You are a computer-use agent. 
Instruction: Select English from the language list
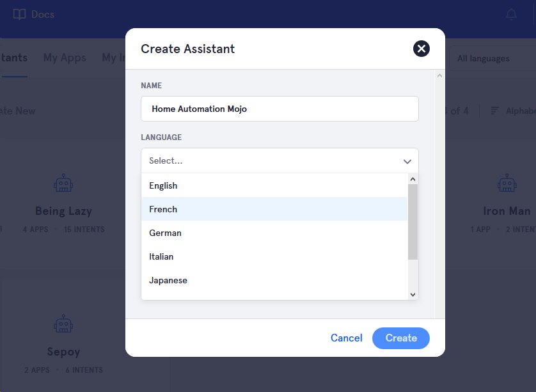163,185
